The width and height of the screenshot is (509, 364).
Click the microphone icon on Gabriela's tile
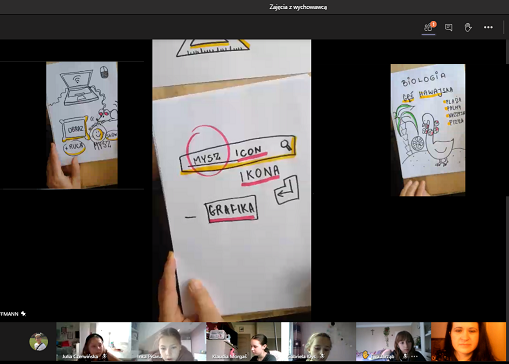pyautogui.click(x=322, y=356)
